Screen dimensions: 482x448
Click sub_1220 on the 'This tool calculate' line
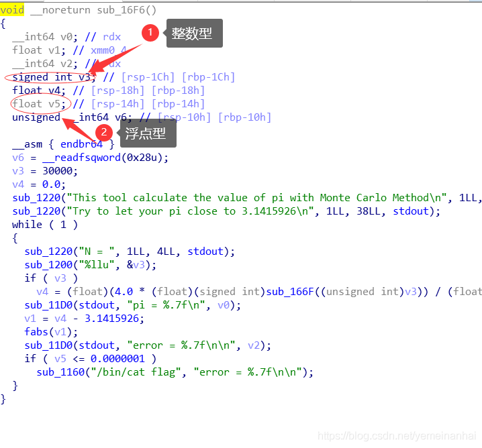pyautogui.click(x=36, y=198)
